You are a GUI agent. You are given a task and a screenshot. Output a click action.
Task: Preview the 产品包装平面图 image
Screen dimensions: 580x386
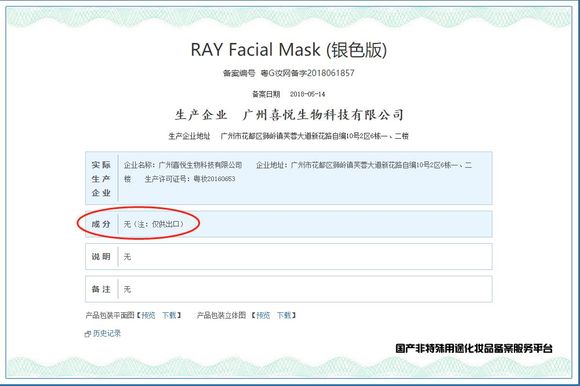click(148, 315)
